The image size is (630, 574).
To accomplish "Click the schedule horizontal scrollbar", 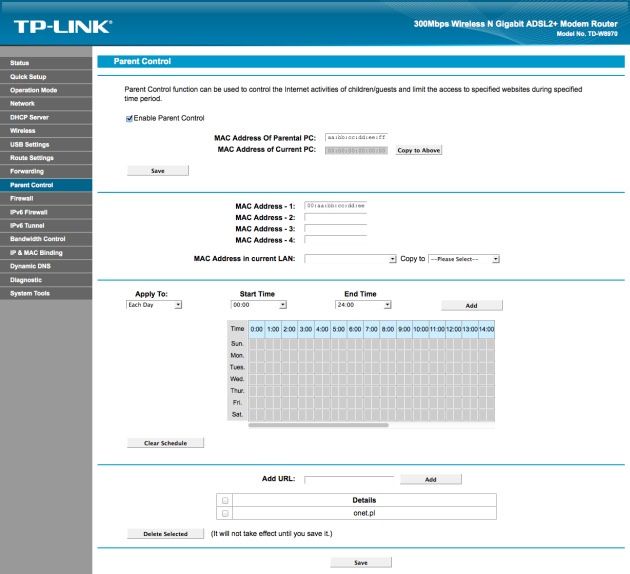I will [319, 425].
